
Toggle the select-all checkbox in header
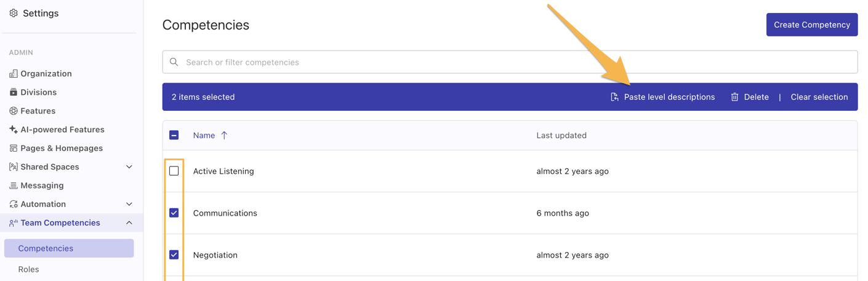[174, 135]
